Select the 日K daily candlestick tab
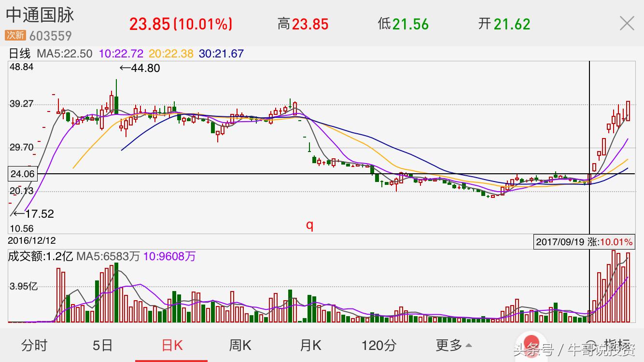Image resolution: width=644 pixels, height=362 pixels. (x=171, y=345)
